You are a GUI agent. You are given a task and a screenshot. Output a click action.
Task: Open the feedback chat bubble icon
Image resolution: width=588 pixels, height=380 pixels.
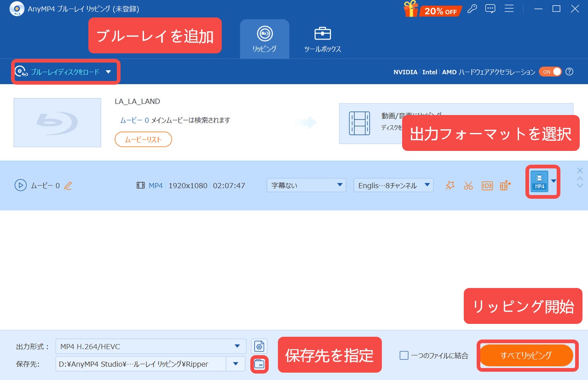490,9
